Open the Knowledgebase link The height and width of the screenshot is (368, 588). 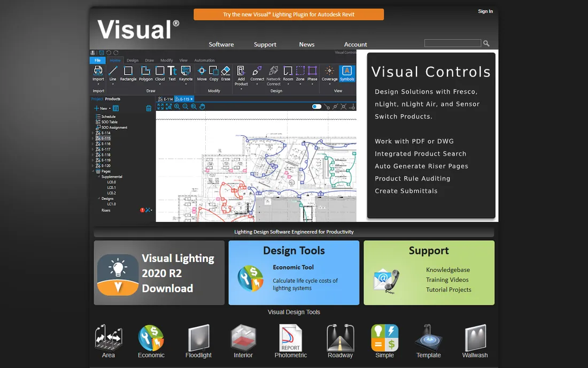(x=448, y=270)
